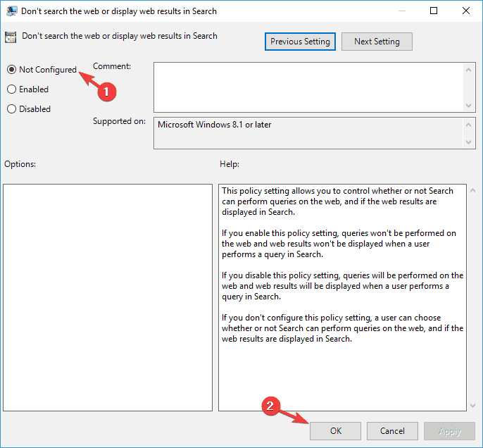483x448 pixels.
Task: Click inside the Comment text box
Action: (x=308, y=87)
